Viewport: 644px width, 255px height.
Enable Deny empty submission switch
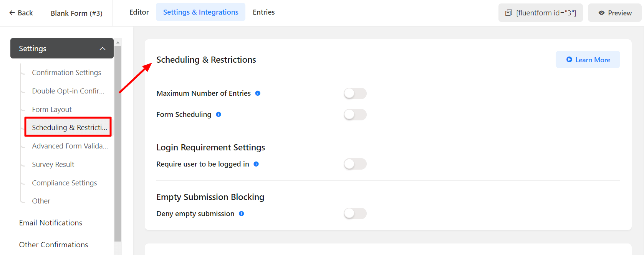coord(355,214)
